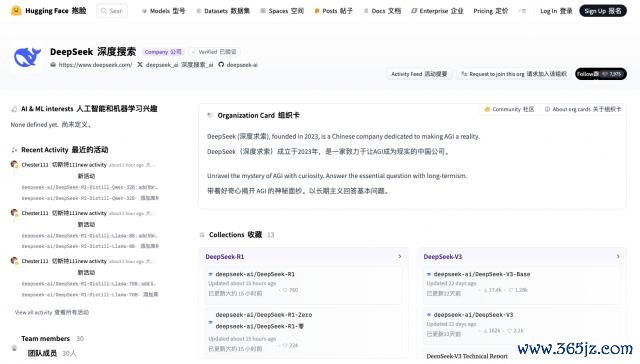Open the deepseek-ai/DeepSeek-V3-Base model card
The height and width of the screenshot is (364, 640).
(522, 284)
